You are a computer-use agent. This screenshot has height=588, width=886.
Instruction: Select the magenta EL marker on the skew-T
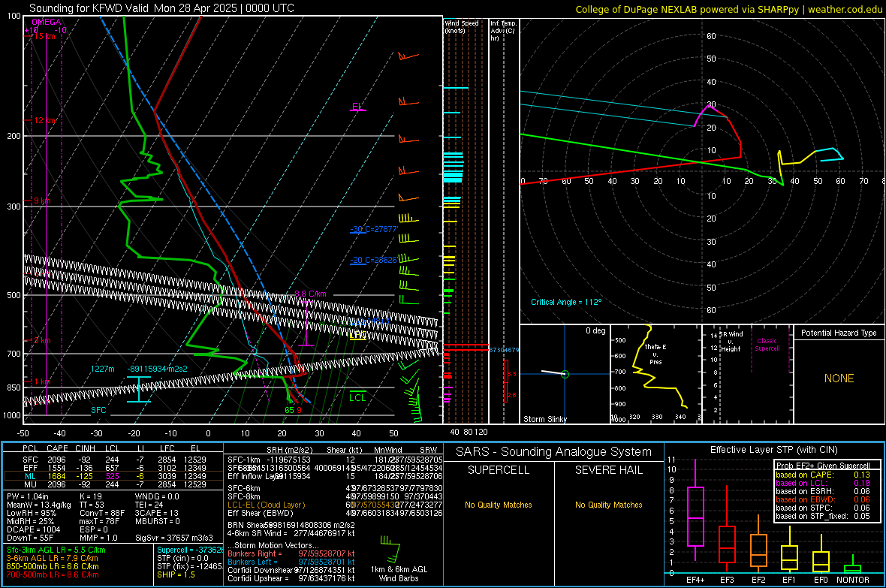[x=357, y=107]
